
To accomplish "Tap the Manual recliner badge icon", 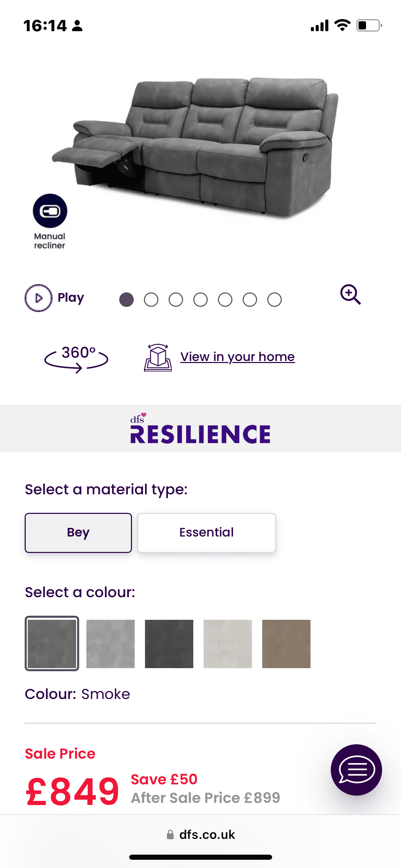I will click(50, 211).
